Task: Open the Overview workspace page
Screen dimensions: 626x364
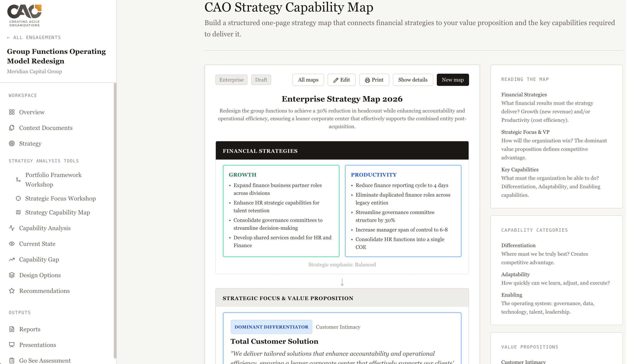Action: (x=32, y=112)
